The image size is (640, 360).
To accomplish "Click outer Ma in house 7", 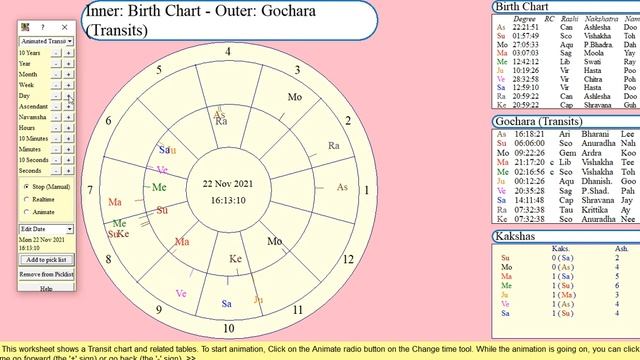I will (x=115, y=202).
